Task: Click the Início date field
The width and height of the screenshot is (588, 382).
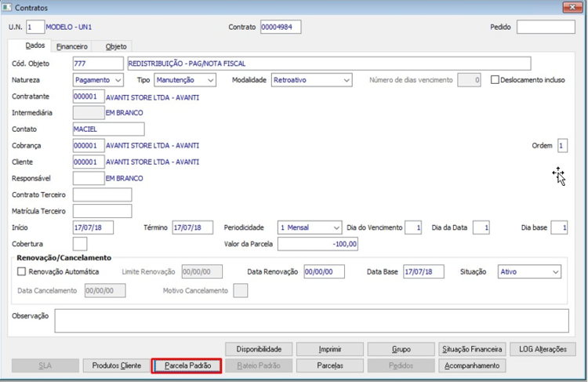Action: click(93, 227)
